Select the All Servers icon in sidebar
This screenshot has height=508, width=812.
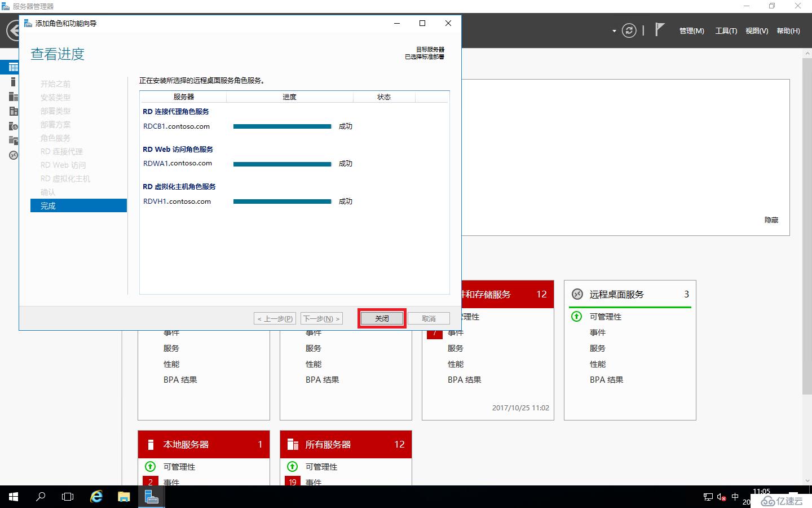(x=13, y=97)
